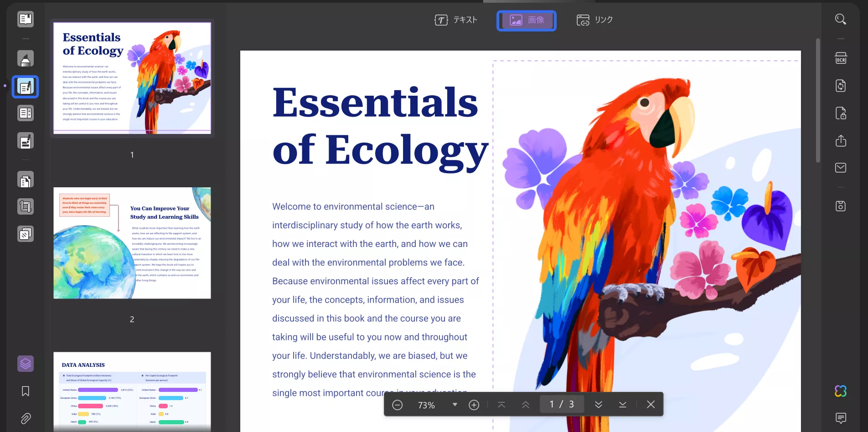
Task: Select the page 2 thumbnail
Action: [132, 243]
